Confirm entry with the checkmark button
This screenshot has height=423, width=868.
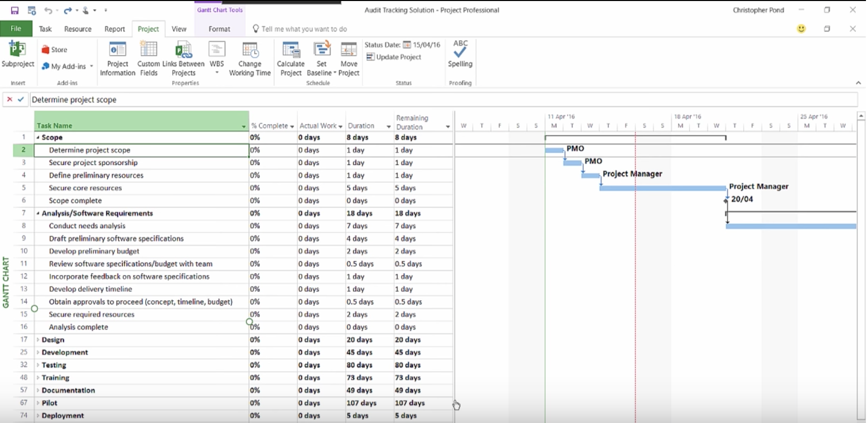point(21,99)
